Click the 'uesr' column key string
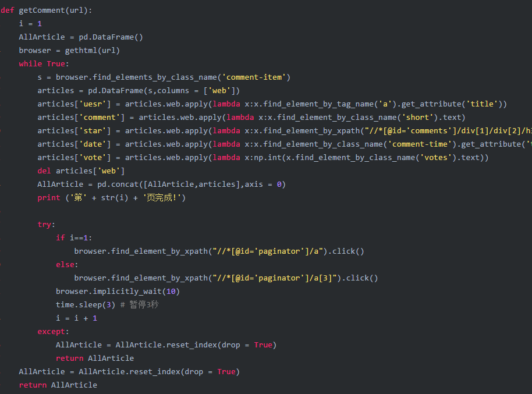 coord(93,104)
